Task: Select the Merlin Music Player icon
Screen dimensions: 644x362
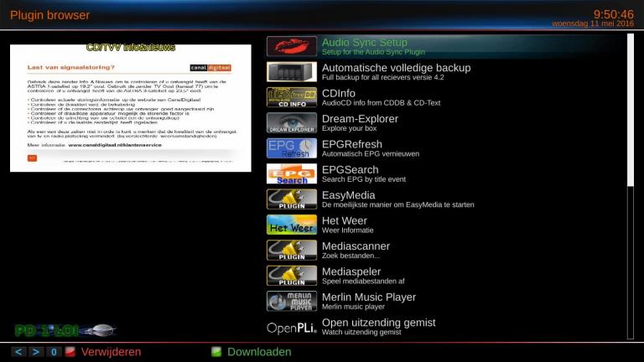Action: (x=291, y=301)
